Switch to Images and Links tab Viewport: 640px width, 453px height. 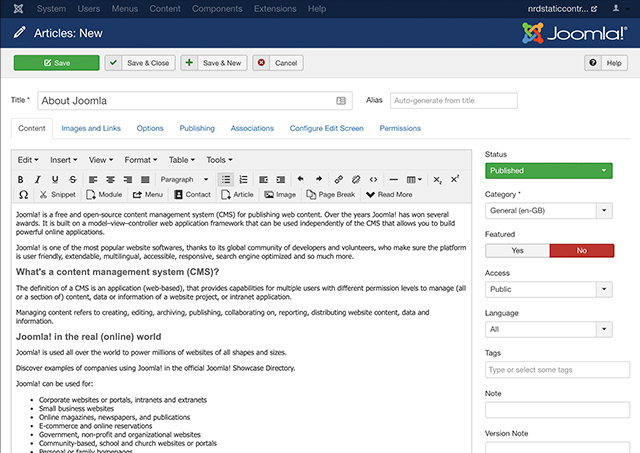(91, 128)
